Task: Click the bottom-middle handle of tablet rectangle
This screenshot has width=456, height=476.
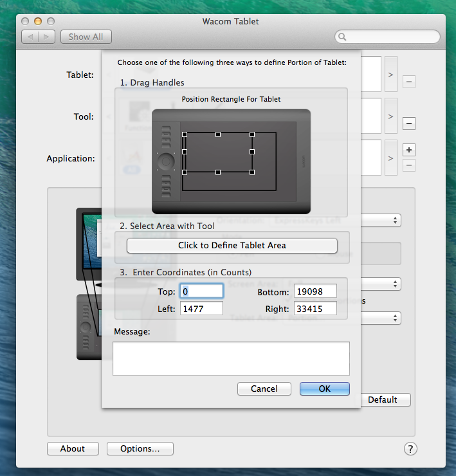Action: (x=218, y=172)
